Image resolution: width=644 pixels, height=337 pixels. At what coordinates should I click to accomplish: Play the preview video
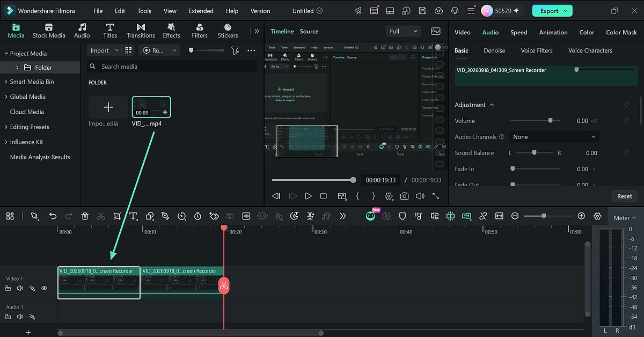pos(308,196)
